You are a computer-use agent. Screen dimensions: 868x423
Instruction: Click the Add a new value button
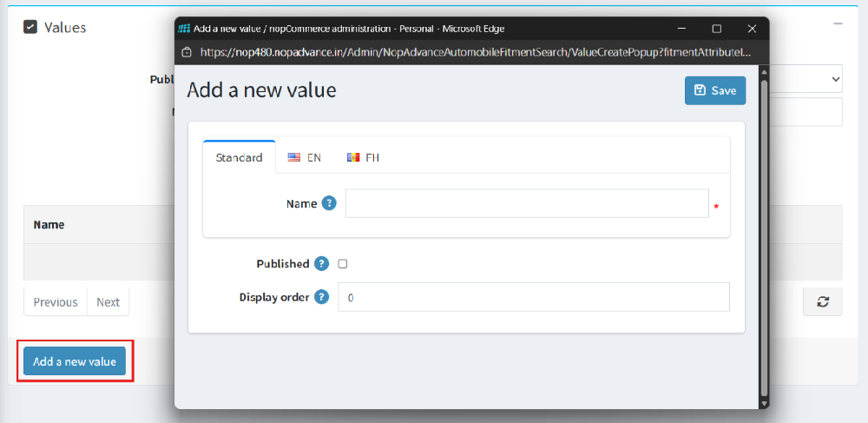pyautogui.click(x=75, y=361)
